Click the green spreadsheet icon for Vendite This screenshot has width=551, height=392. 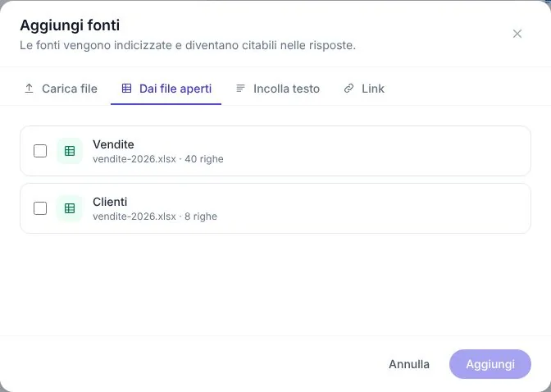pyautogui.click(x=70, y=151)
